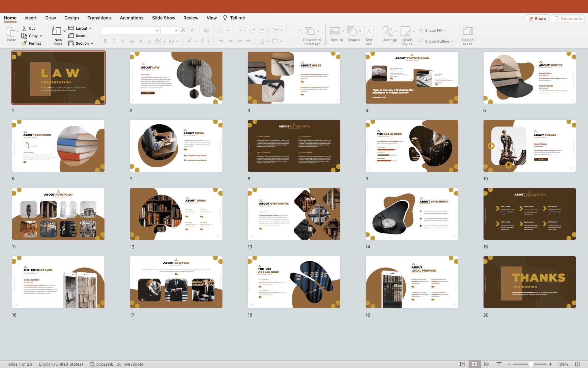Screen dimensions: 588x368
Task: Insert a Picture from the ribbon
Action: point(335,31)
